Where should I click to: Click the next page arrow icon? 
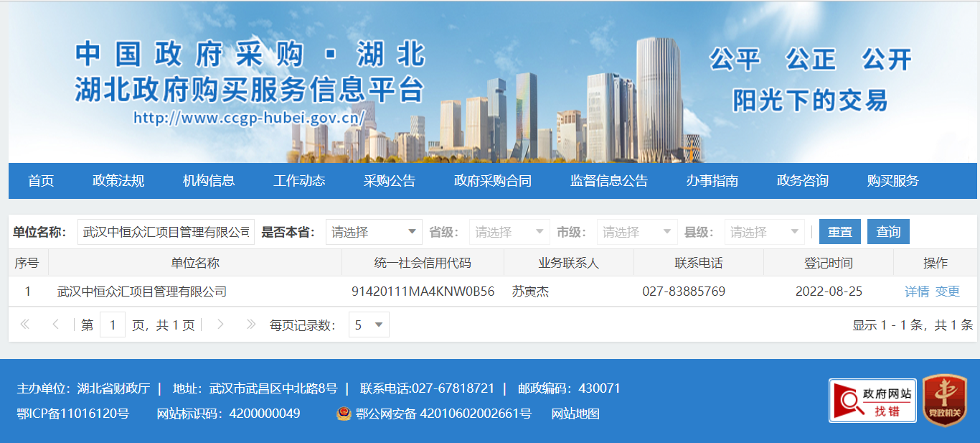(x=220, y=325)
